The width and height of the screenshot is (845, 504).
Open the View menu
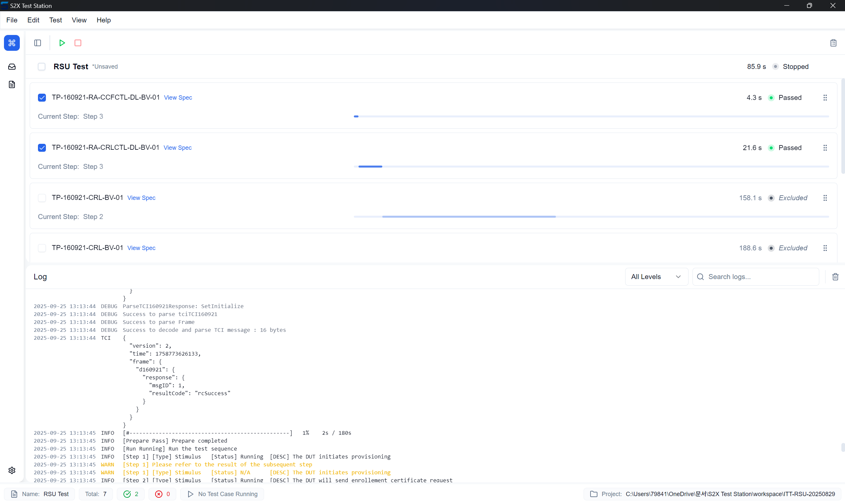(x=79, y=20)
